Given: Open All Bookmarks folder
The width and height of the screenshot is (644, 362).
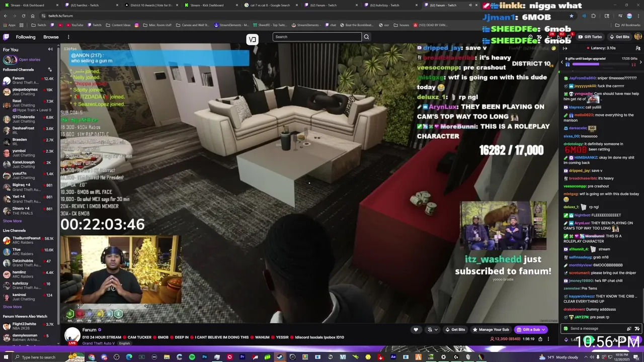Looking at the screenshot, I should tap(628, 25).
